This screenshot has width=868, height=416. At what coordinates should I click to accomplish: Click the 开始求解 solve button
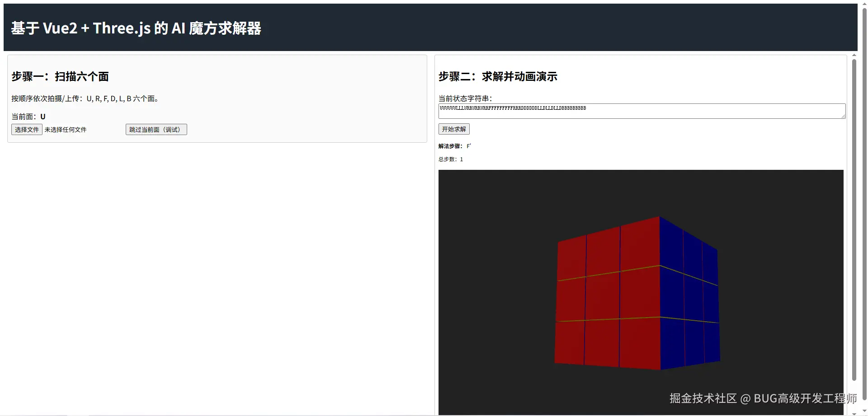453,129
